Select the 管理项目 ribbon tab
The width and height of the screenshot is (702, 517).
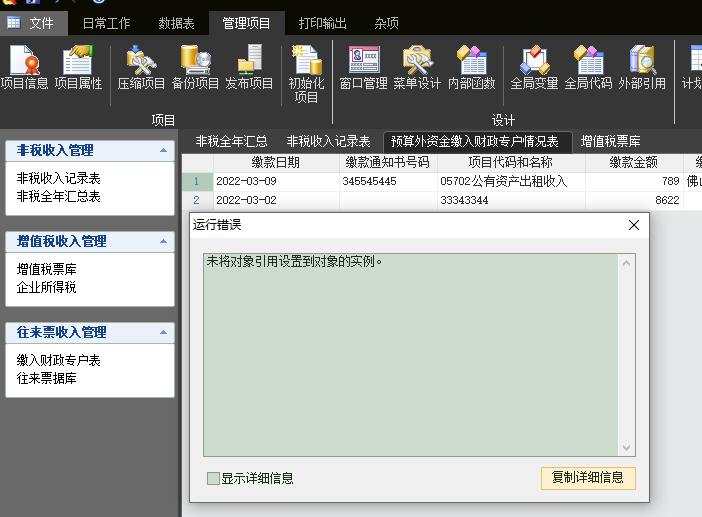(246, 23)
